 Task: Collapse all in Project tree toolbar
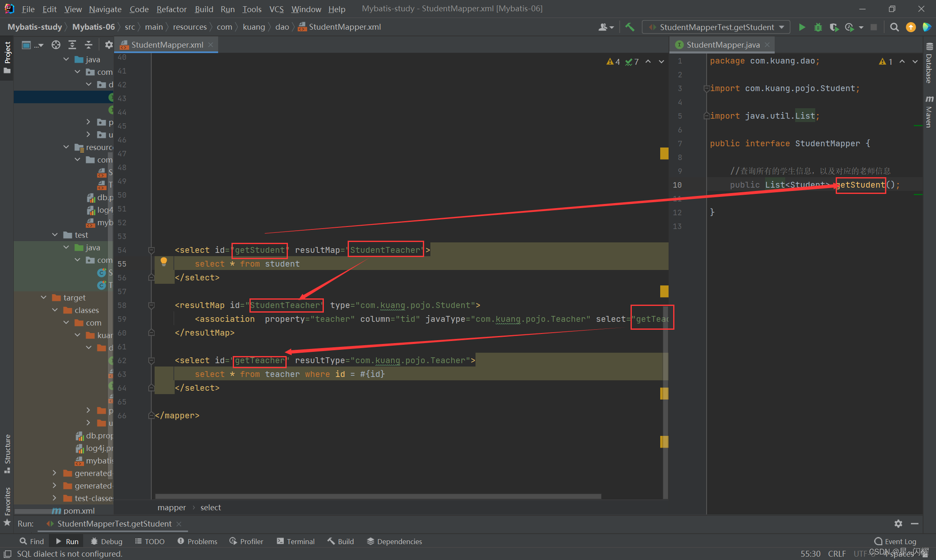pyautogui.click(x=88, y=45)
